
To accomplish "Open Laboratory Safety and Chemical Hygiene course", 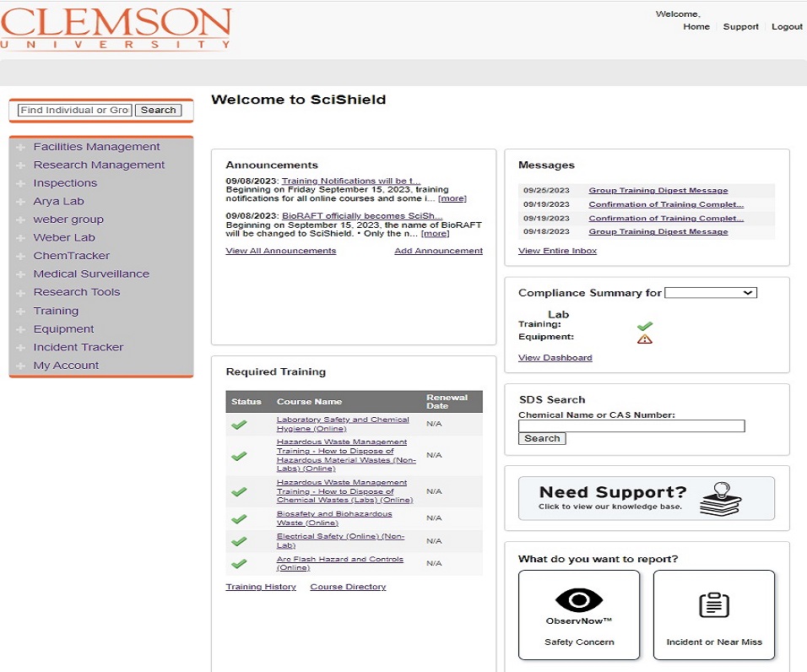I will (x=343, y=424).
